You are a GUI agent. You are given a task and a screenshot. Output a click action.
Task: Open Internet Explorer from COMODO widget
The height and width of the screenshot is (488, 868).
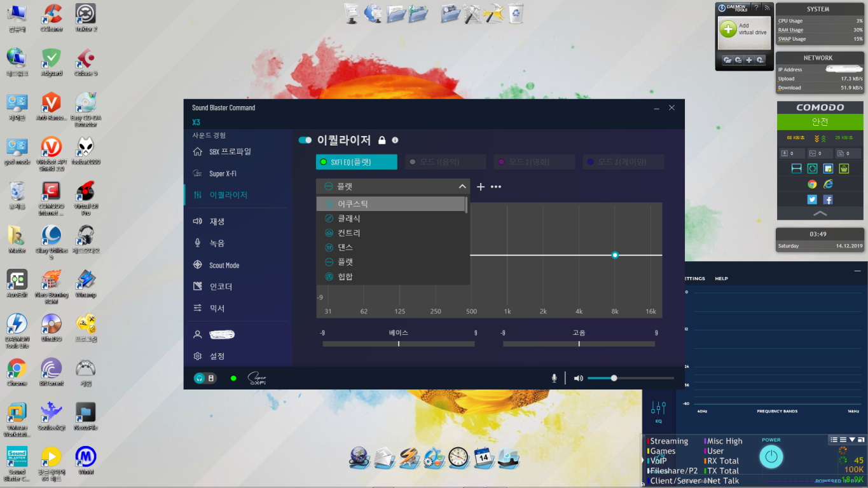(x=828, y=184)
